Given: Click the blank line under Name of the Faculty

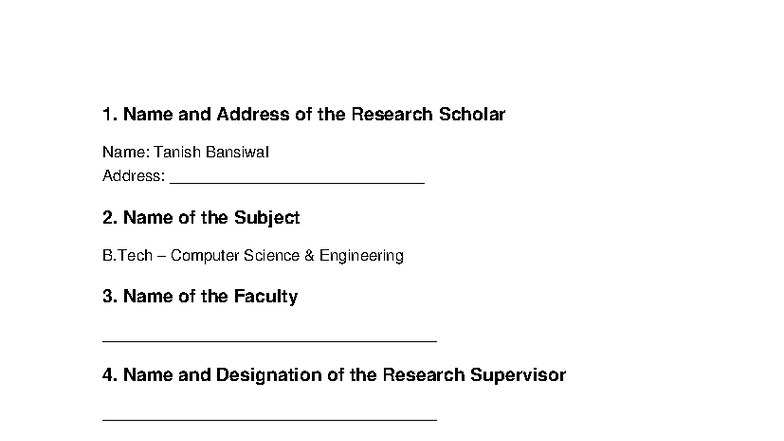Looking at the screenshot, I should [269, 339].
